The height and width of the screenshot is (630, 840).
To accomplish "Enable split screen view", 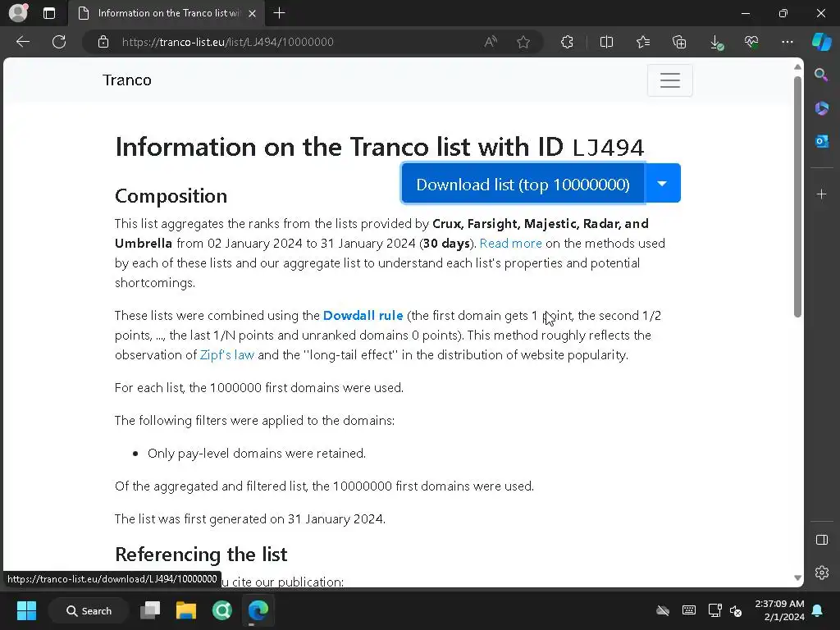I will 606,42.
